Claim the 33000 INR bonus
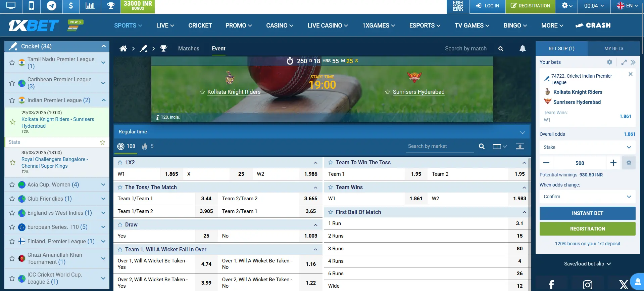 (x=138, y=6)
